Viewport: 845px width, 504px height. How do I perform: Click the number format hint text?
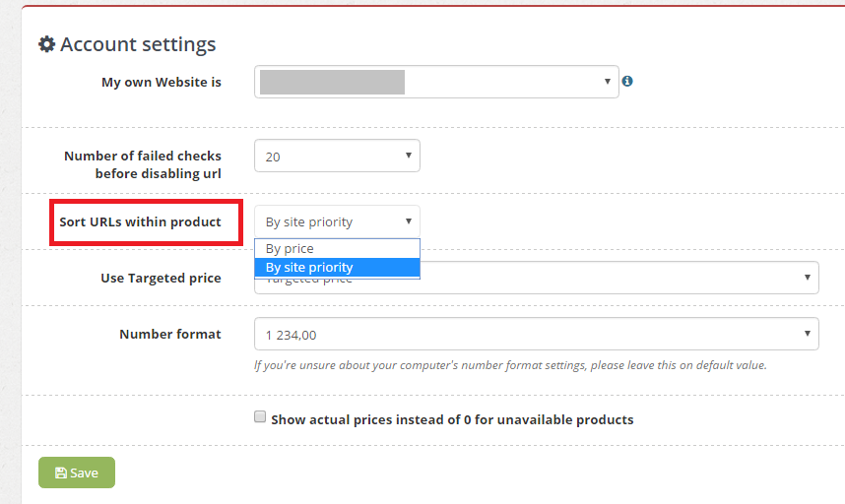(509, 365)
